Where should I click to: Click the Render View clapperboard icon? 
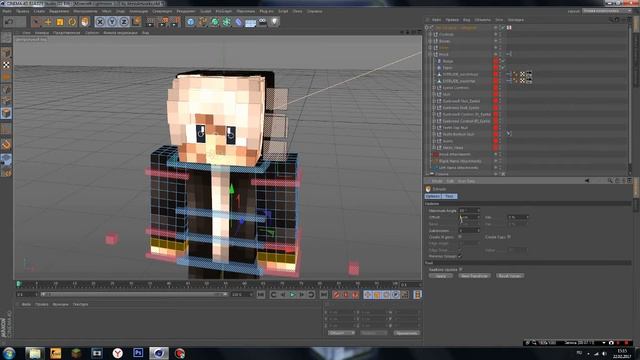pos(151,22)
